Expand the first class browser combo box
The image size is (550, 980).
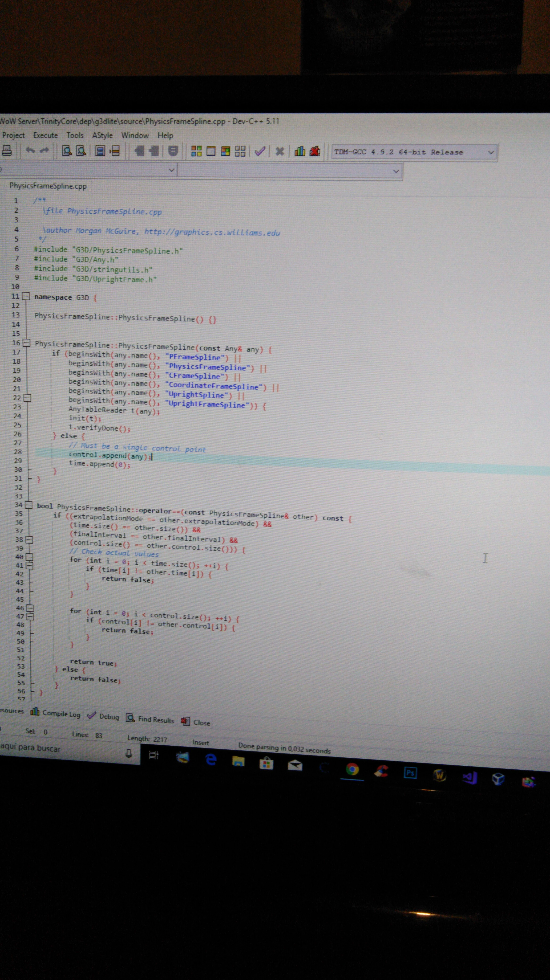(x=171, y=170)
